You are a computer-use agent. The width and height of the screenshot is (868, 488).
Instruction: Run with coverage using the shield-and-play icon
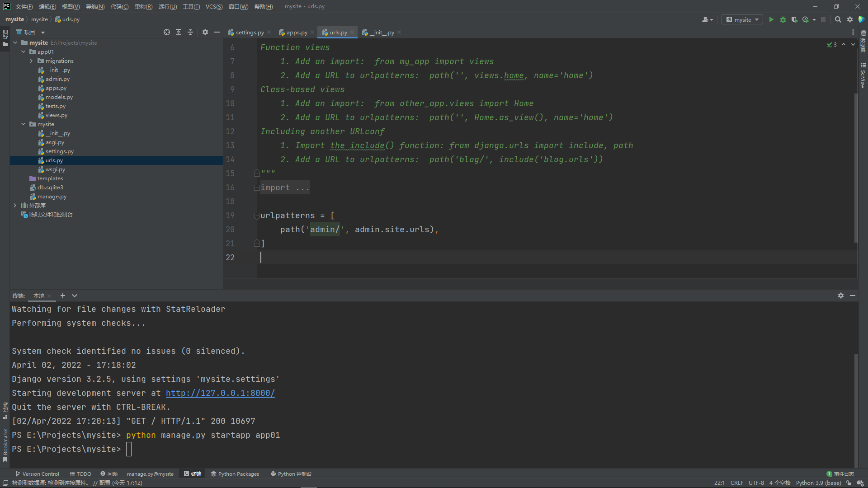pos(794,19)
